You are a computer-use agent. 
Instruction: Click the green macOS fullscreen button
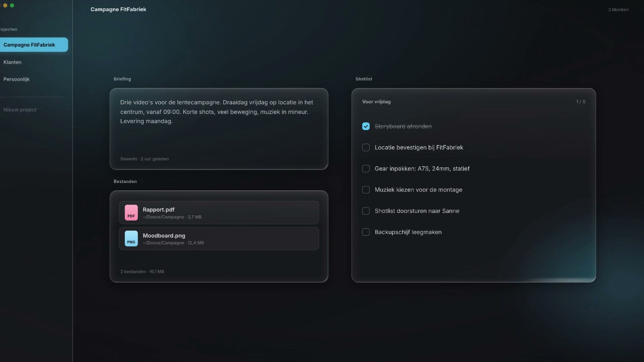tap(12, 5)
